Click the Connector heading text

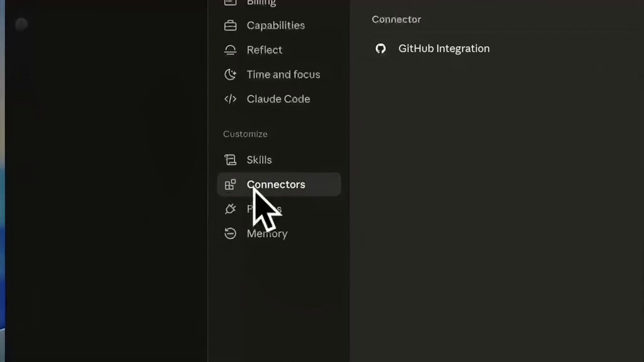click(397, 19)
